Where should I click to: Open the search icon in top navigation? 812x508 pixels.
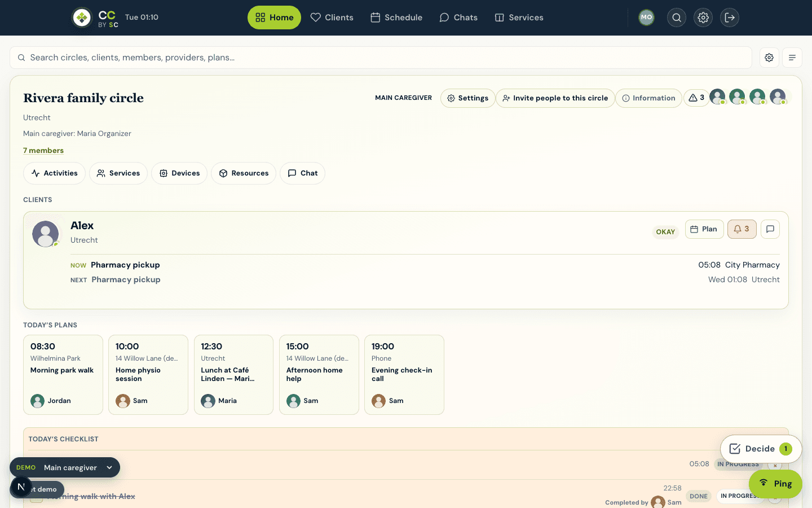[677, 17]
